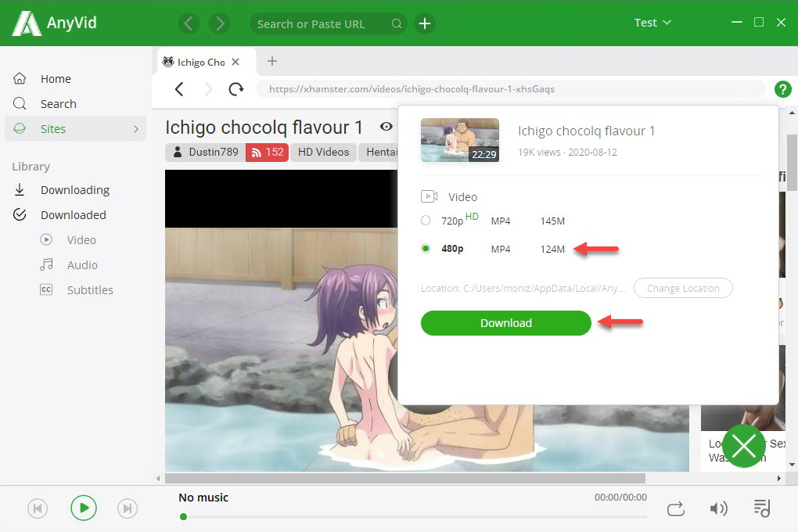Click the horizontal scrollbar right arrow
Screen dimensions: 798x532
[x=778, y=479]
